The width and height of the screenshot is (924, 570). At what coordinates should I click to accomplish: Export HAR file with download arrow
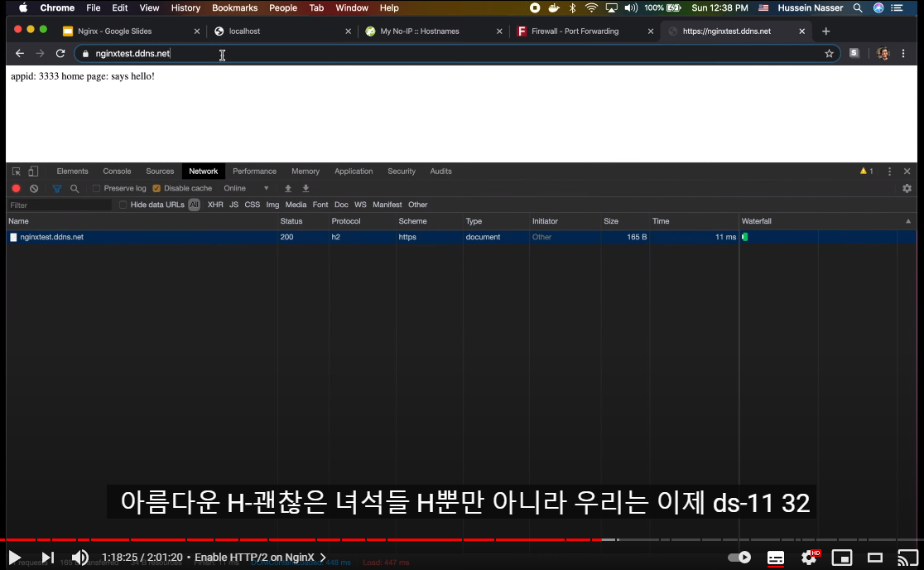point(306,189)
